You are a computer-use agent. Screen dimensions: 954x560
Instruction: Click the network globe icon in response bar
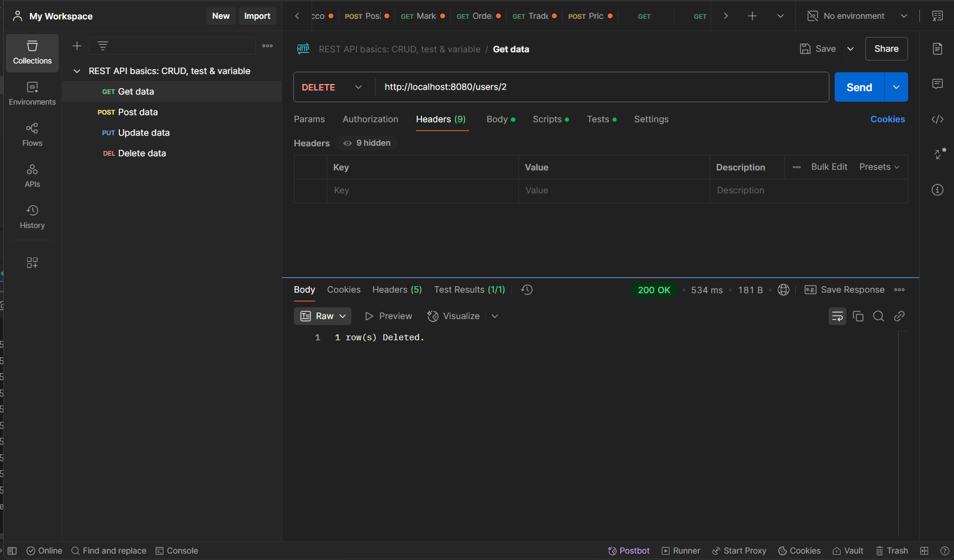784,290
